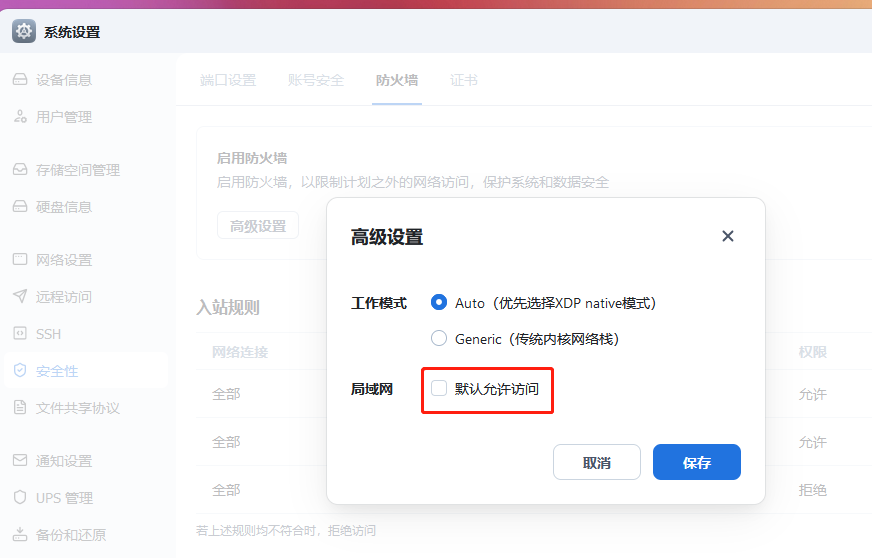872x558 pixels.
Task: Click the SSH terminal icon
Action: (x=20, y=334)
